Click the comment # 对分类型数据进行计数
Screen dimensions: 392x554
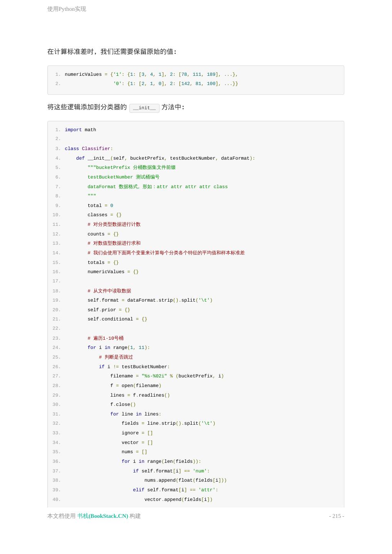[114, 224]
